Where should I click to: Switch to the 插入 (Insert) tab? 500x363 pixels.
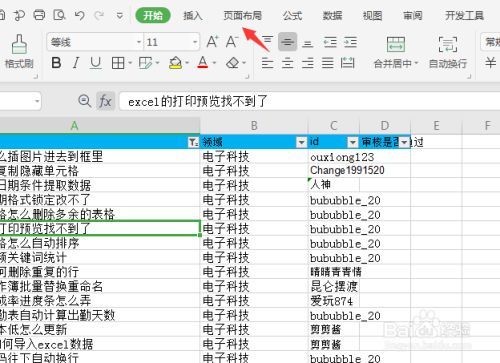click(193, 15)
